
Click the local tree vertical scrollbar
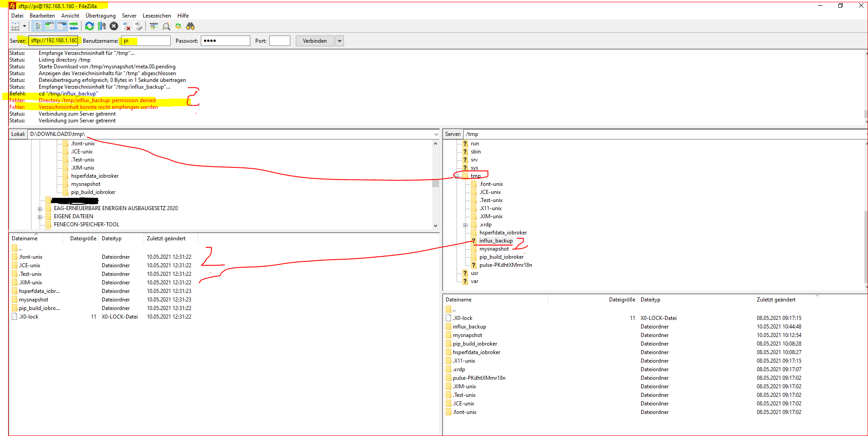(x=435, y=184)
